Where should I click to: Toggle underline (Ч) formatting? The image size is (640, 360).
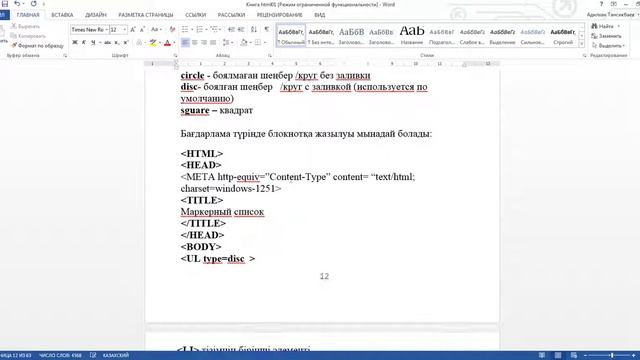93,42
